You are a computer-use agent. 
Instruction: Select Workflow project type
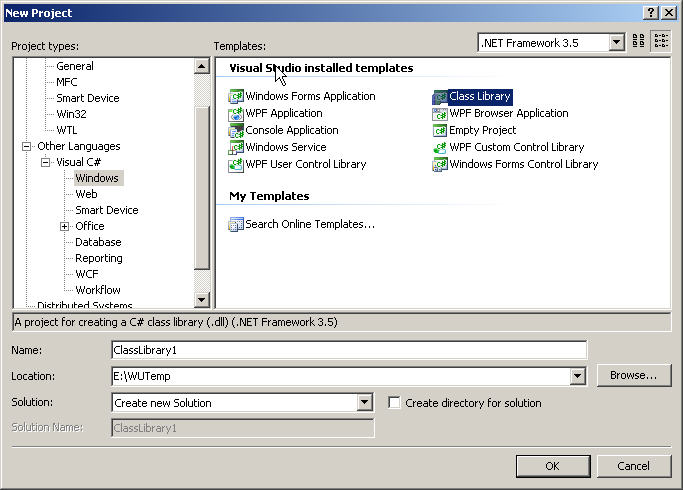point(98,290)
